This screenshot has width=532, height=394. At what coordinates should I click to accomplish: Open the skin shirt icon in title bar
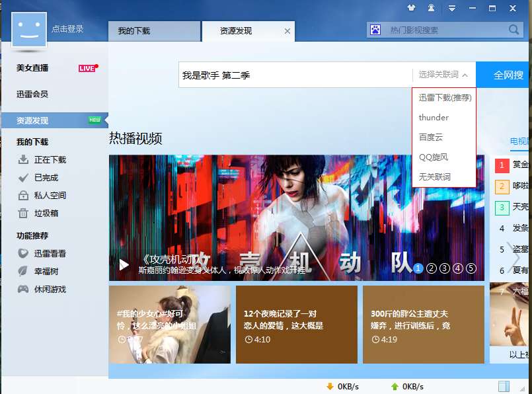tap(411, 8)
